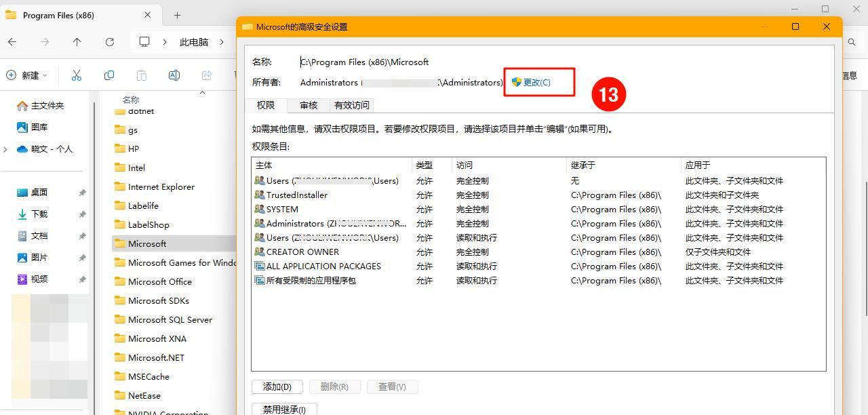Sort entries by the 主体 column header
The height and width of the screenshot is (415, 868).
(x=264, y=165)
